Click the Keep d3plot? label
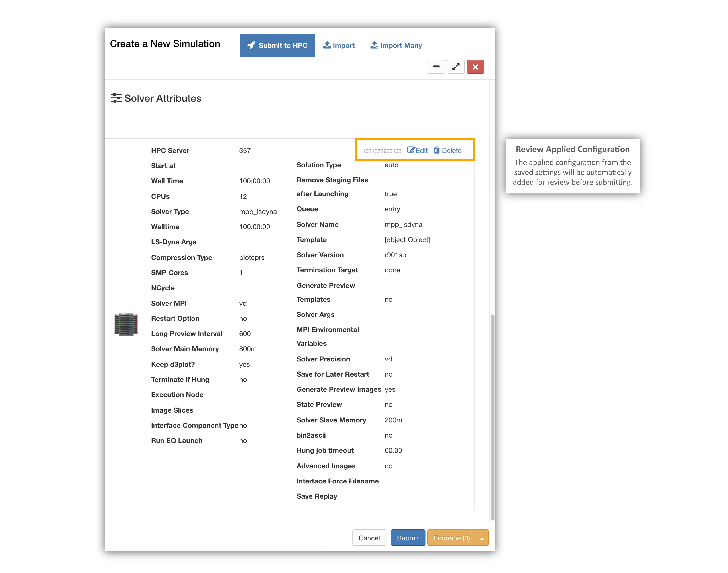The height and width of the screenshot is (573, 728). point(173,364)
